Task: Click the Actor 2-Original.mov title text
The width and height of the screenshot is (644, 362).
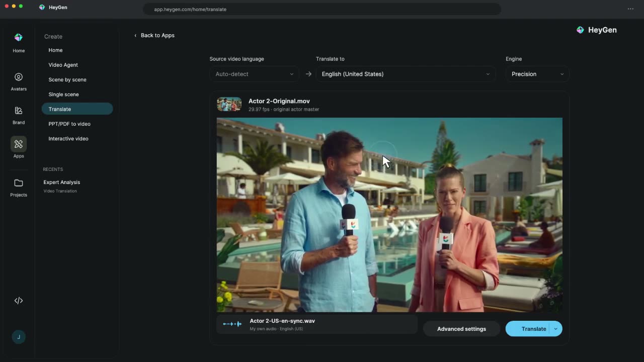Action: pyautogui.click(x=279, y=101)
